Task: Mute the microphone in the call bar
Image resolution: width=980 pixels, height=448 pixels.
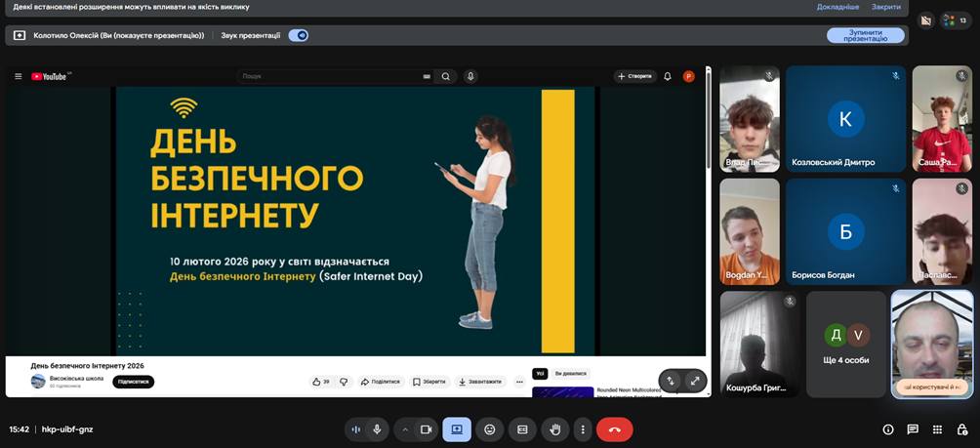Action: (x=377, y=429)
